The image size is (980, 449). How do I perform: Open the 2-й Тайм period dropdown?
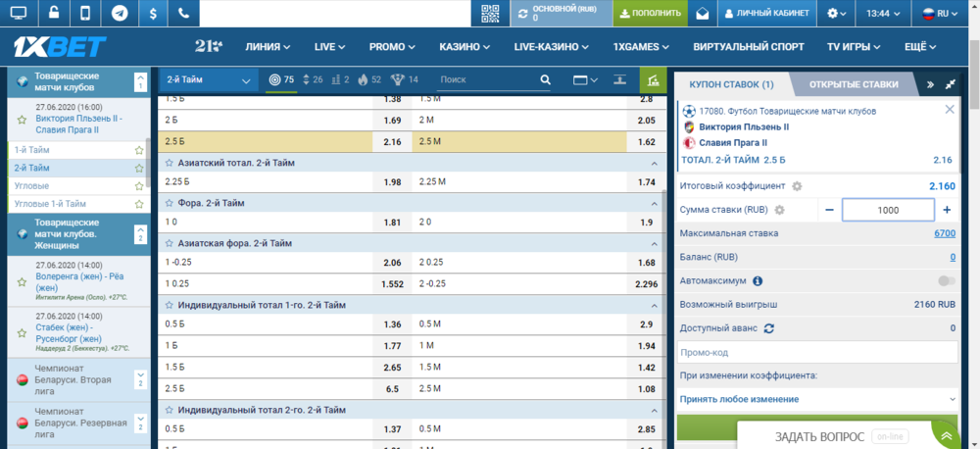coord(209,80)
